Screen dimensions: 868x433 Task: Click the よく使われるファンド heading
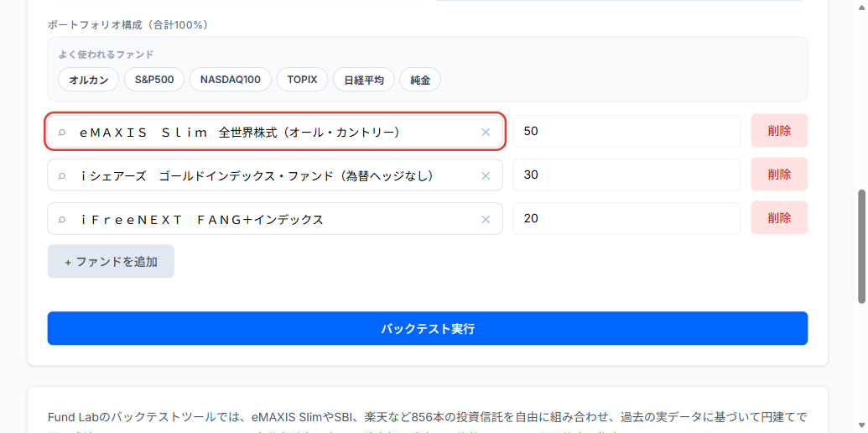pyautogui.click(x=106, y=55)
